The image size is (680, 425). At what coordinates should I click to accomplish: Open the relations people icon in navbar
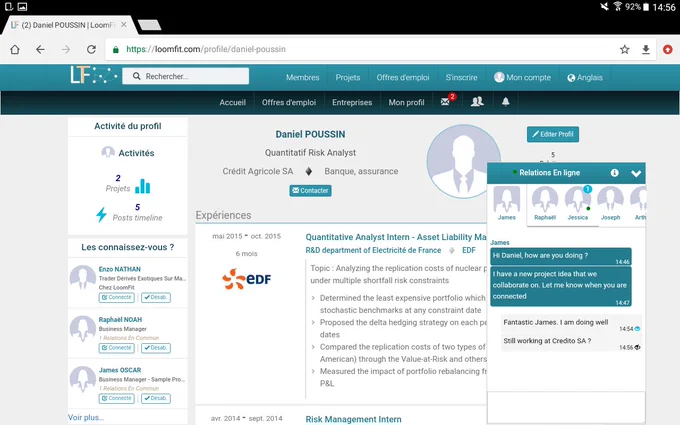click(x=477, y=101)
